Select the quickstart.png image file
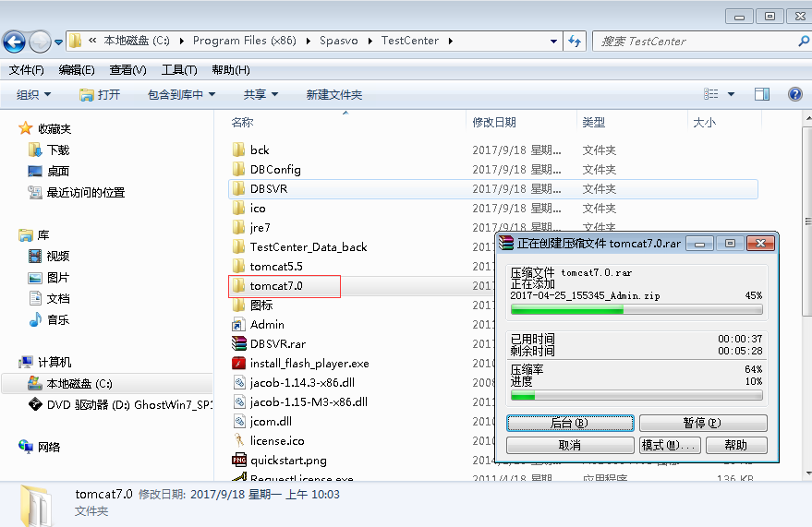Viewport: 812px width, 527px height. point(288,461)
